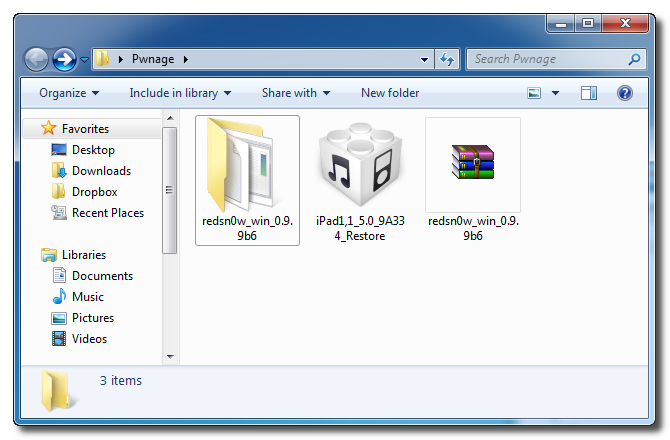Click the search magnifier icon
Viewport: 670px width, 440px height.
(x=635, y=59)
